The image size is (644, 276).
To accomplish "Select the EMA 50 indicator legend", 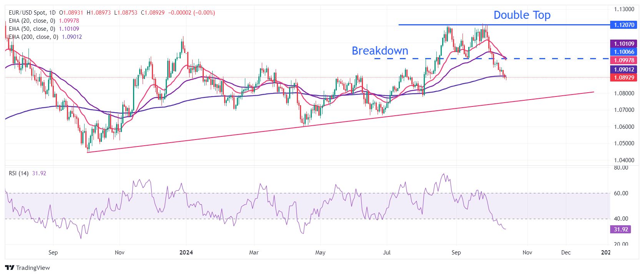I will (x=32, y=29).
